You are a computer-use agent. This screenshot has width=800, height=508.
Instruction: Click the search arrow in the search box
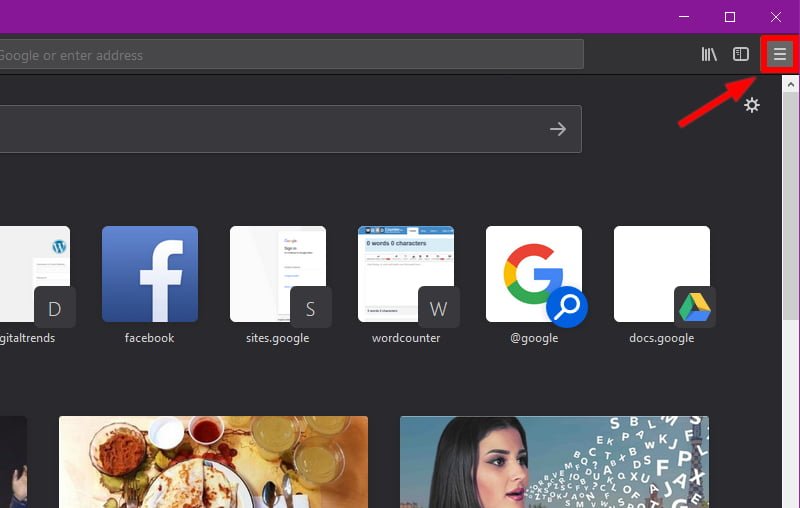click(x=558, y=129)
